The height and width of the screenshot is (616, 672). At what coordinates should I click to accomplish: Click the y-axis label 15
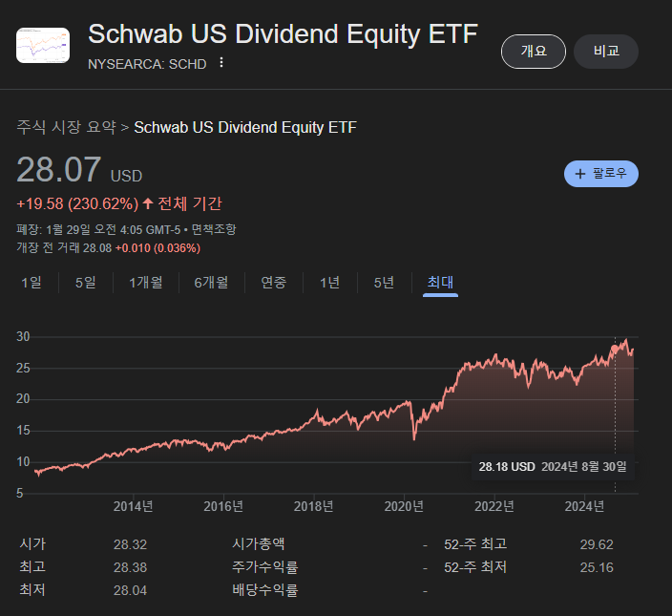pyautogui.click(x=23, y=431)
